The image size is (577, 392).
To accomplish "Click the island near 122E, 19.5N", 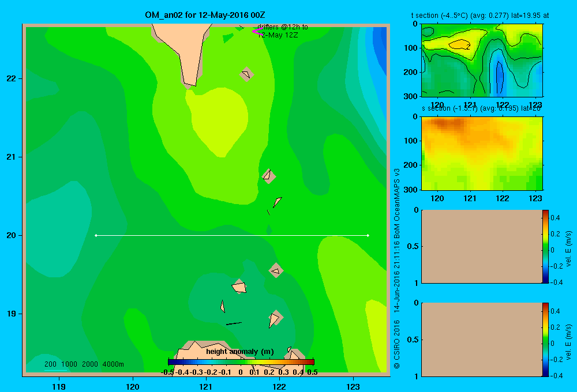I will [276, 270].
